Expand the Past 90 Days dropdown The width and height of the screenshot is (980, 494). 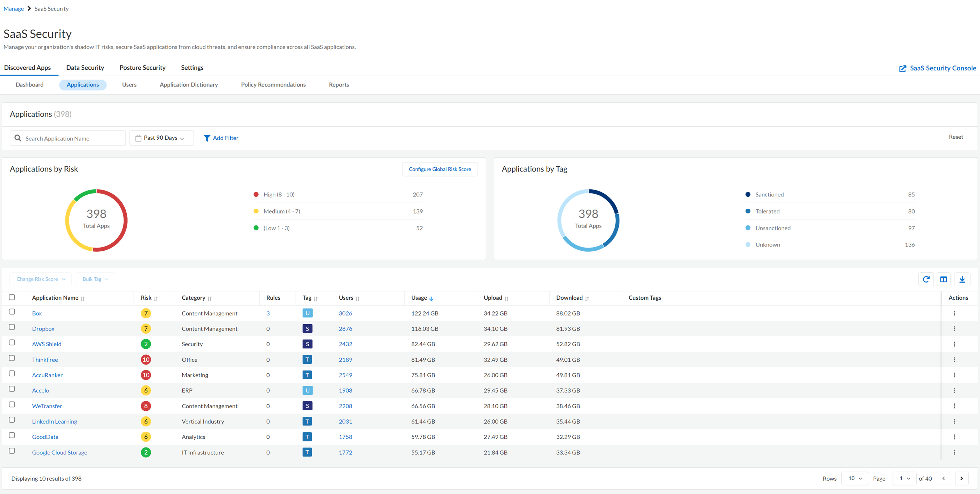tap(161, 138)
